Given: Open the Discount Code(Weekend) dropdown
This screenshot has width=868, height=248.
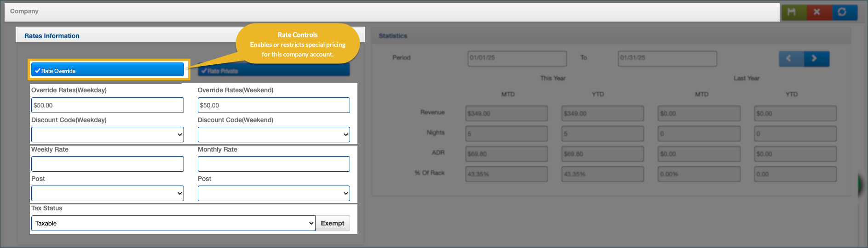Looking at the screenshot, I should 273,135.
